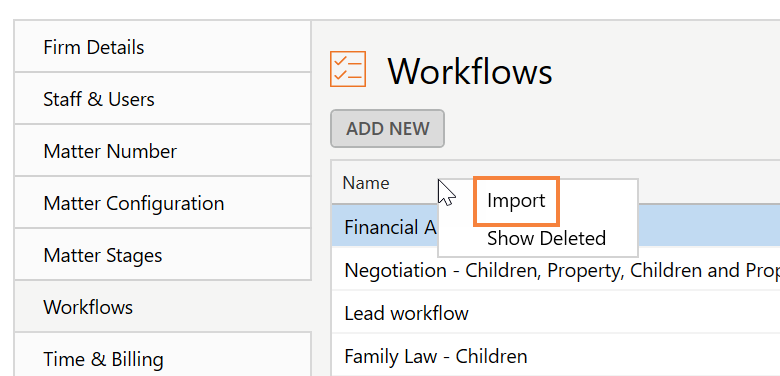Select Workflows in the sidebar
Viewport: 780px width, 376px height.
click(x=163, y=306)
